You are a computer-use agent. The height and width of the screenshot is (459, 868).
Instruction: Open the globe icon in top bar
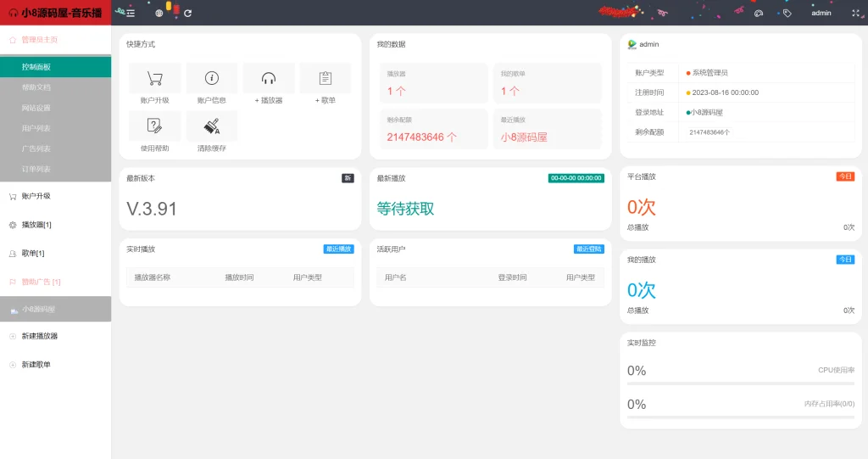click(x=159, y=13)
